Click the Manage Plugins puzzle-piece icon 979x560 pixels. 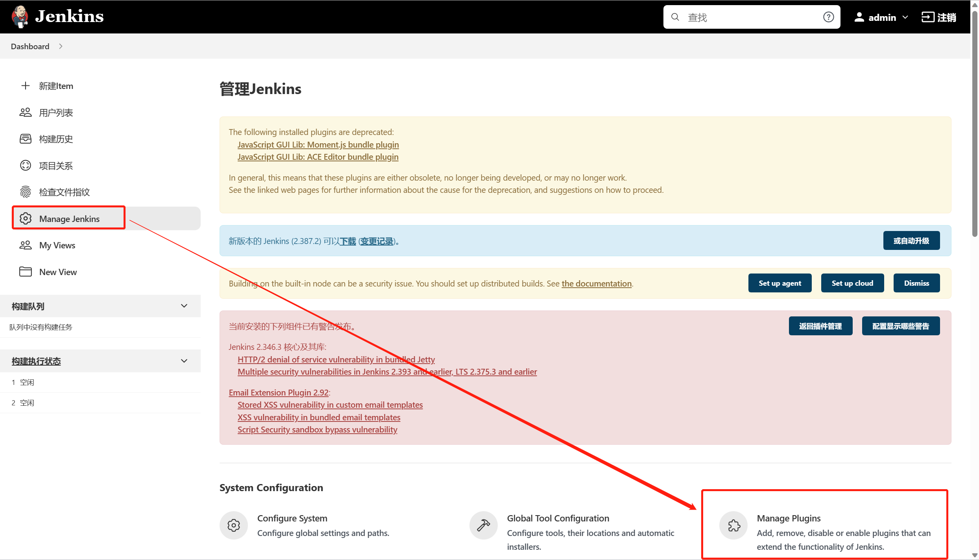click(x=733, y=525)
